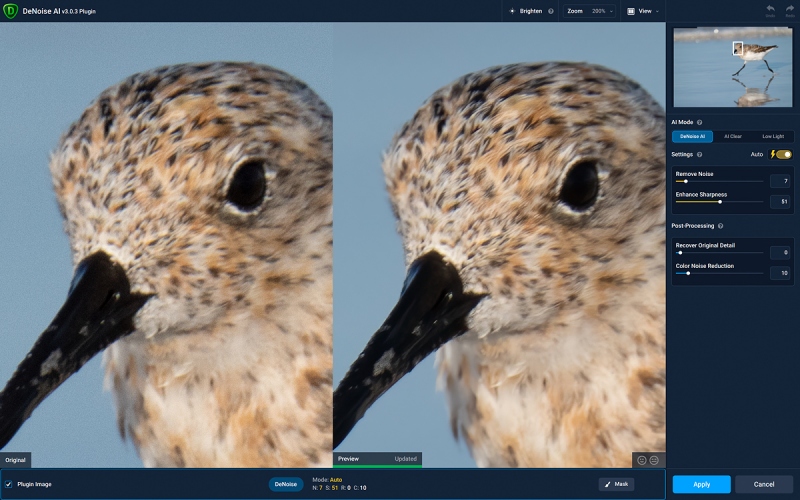Open the Zoom 200% dropdown
Image resolution: width=800 pixels, height=500 pixels.
(x=589, y=11)
